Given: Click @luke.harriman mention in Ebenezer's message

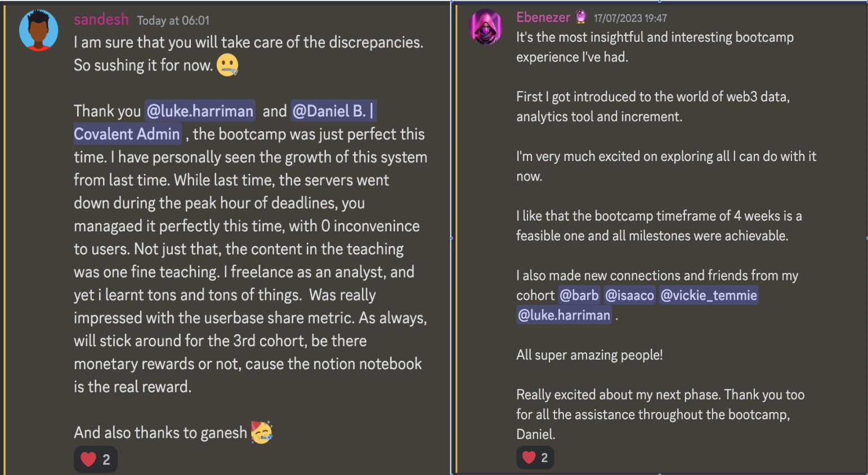Looking at the screenshot, I should point(564,315).
